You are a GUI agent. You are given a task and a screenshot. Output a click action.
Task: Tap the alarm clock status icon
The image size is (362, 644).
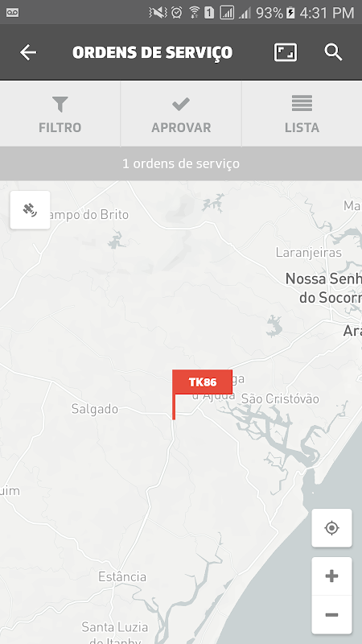pos(177,13)
